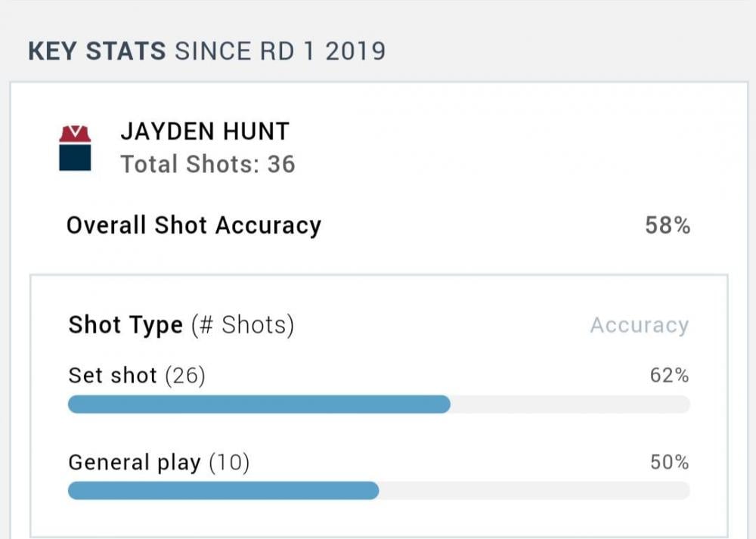The height and width of the screenshot is (539, 756).
Task: Open the JAYDEN HUNT player name
Action: click(204, 132)
